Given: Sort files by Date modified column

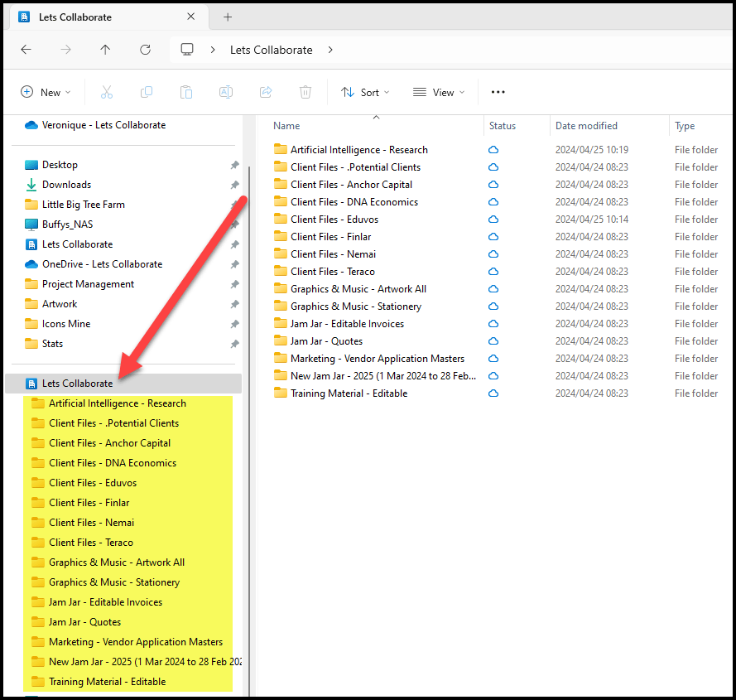Looking at the screenshot, I should coord(586,126).
